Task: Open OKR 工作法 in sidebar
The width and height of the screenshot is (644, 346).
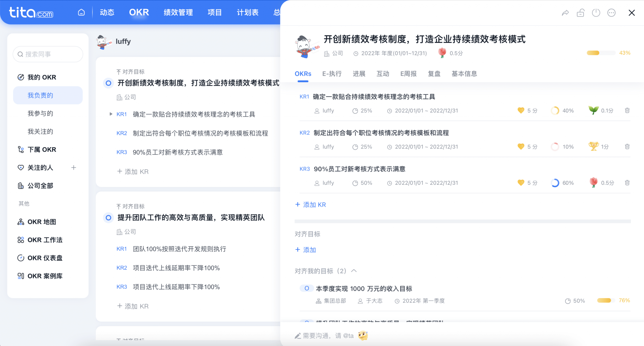Action: tap(45, 240)
